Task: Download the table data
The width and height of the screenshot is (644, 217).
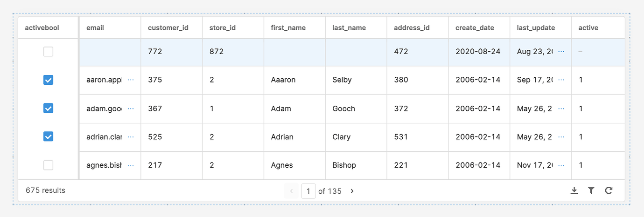Action: [574, 190]
